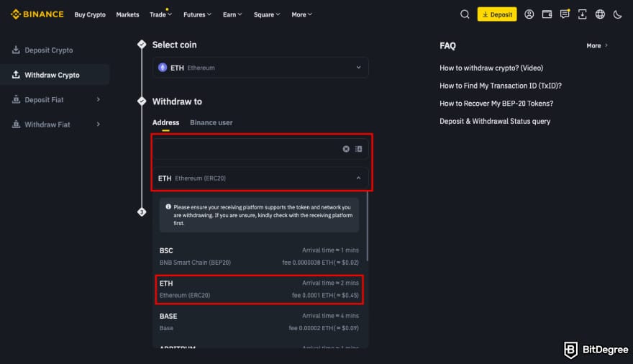The height and width of the screenshot is (364, 633).
Task: Open Markets in the top menu
Action: pos(127,14)
